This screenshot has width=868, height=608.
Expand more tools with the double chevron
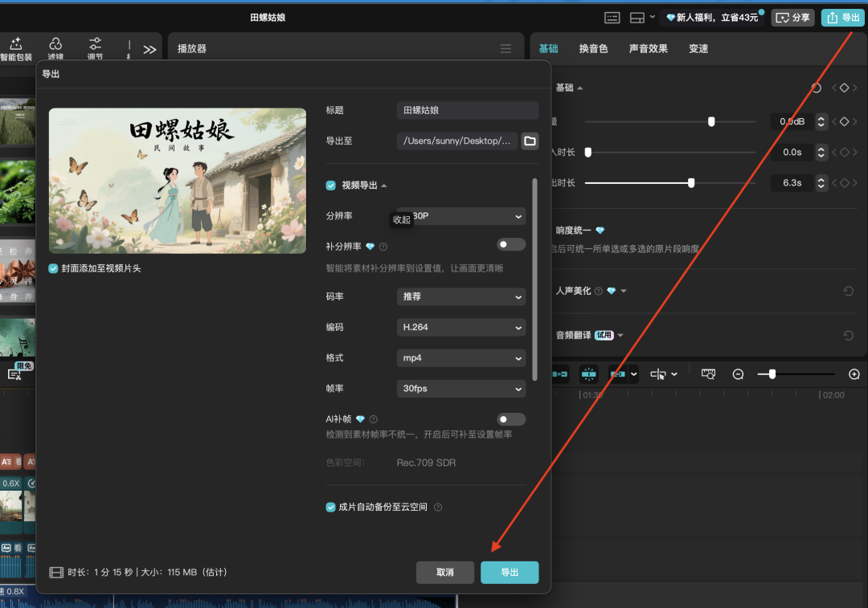[150, 48]
